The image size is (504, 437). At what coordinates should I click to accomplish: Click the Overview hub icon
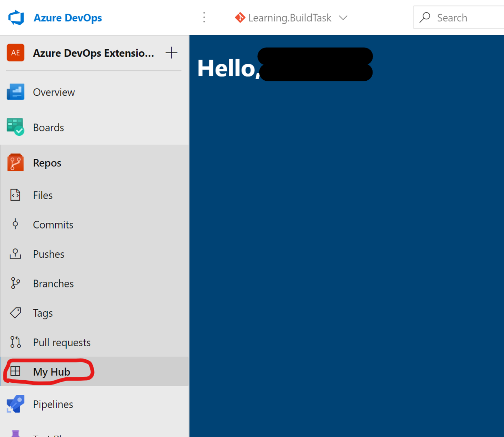pyautogui.click(x=16, y=92)
